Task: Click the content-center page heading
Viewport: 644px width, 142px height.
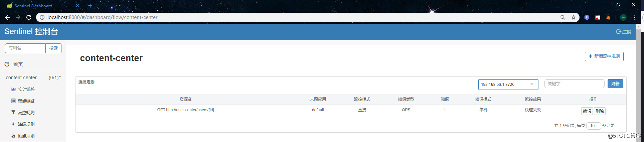Action: [x=111, y=58]
